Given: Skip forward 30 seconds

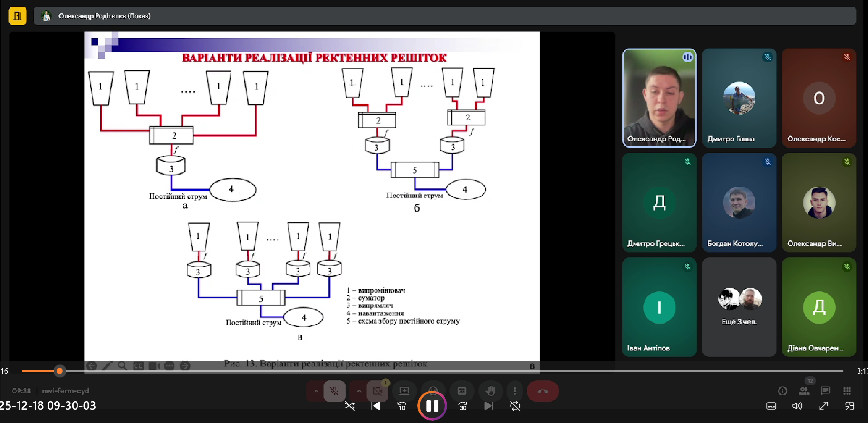Looking at the screenshot, I should click(x=463, y=406).
